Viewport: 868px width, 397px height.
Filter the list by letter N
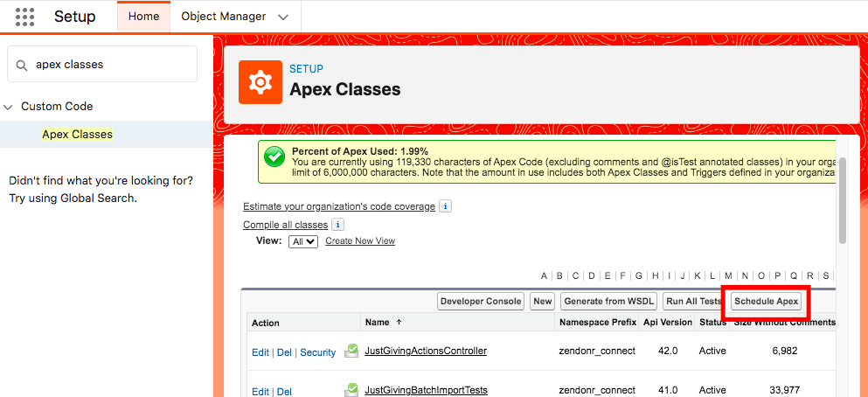click(x=745, y=275)
